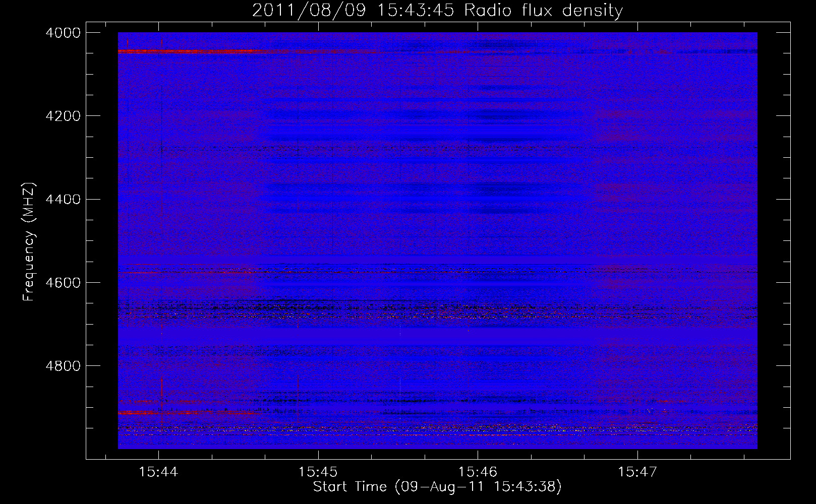
Task: Click the 4200 frequency tick label
Action: click(x=63, y=116)
